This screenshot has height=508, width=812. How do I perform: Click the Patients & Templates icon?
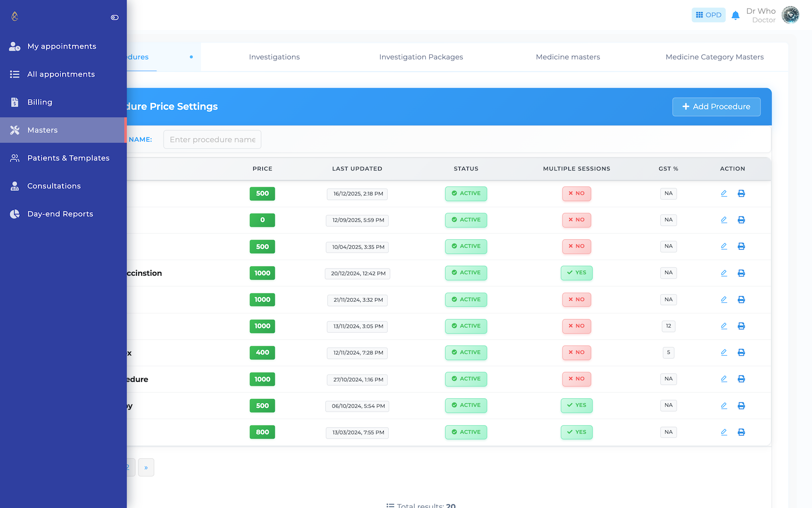14,158
